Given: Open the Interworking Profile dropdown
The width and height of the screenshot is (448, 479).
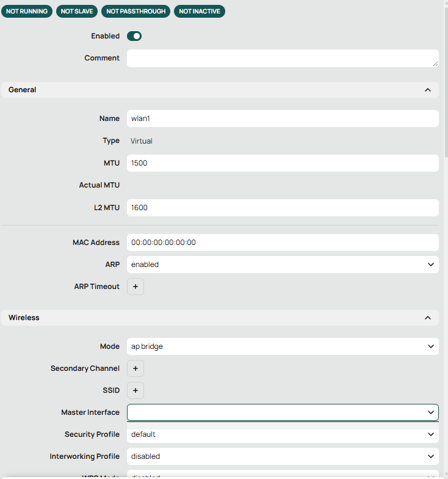Looking at the screenshot, I should pos(283,456).
